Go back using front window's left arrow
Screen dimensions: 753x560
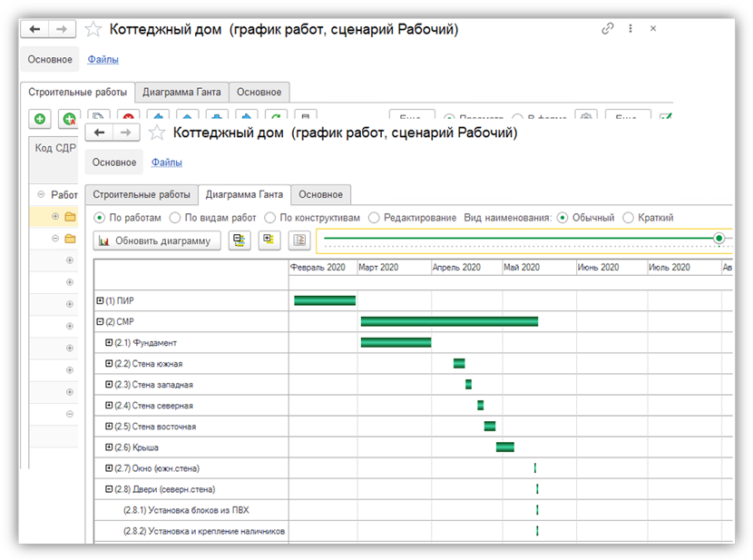point(101,133)
